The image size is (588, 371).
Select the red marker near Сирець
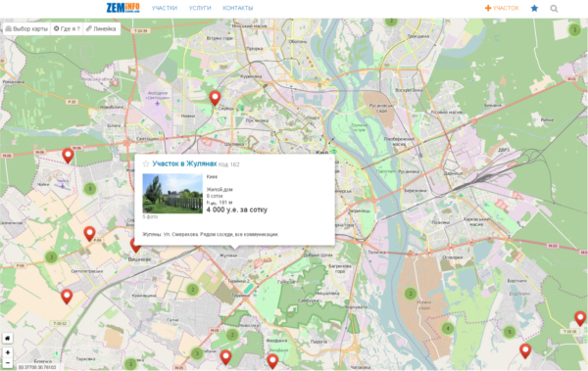coord(215,98)
